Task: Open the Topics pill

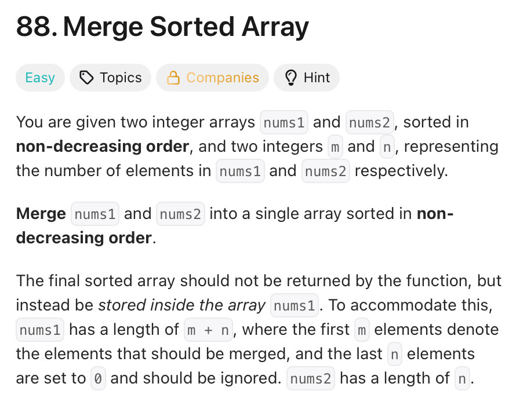Action: click(110, 78)
